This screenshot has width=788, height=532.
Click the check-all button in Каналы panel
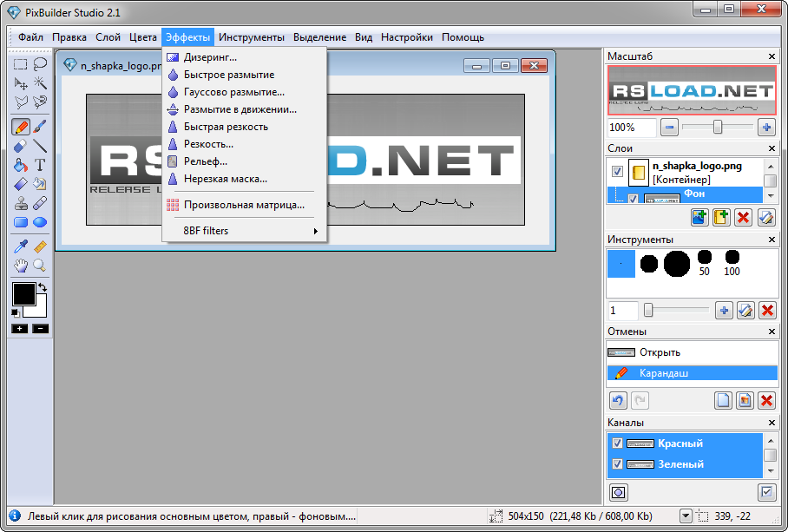point(766,492)
